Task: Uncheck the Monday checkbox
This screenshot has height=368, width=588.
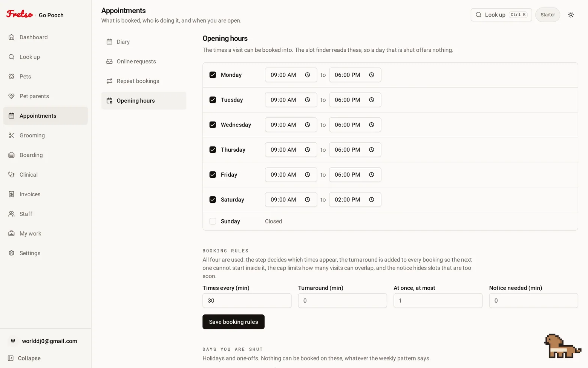Action: 213,75
